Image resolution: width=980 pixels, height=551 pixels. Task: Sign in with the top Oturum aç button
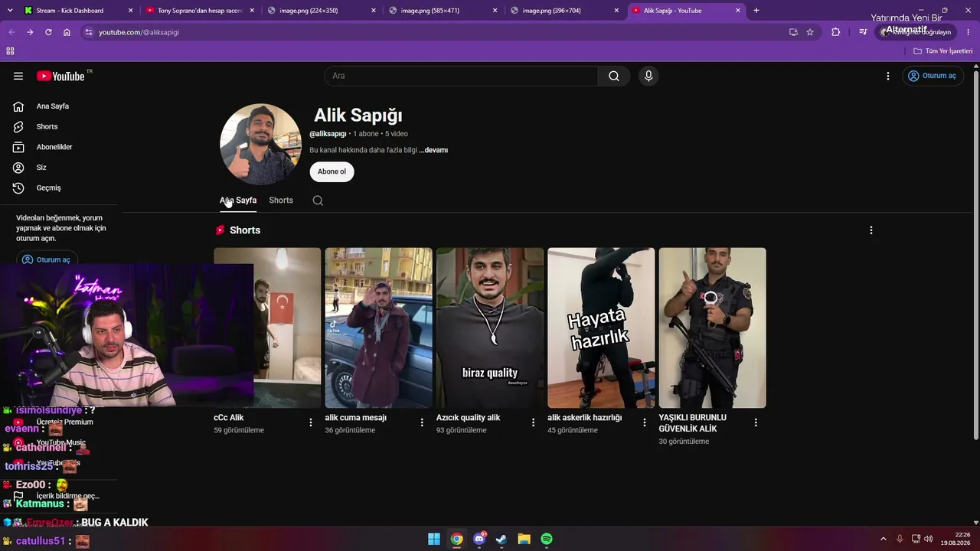point(932,76)
